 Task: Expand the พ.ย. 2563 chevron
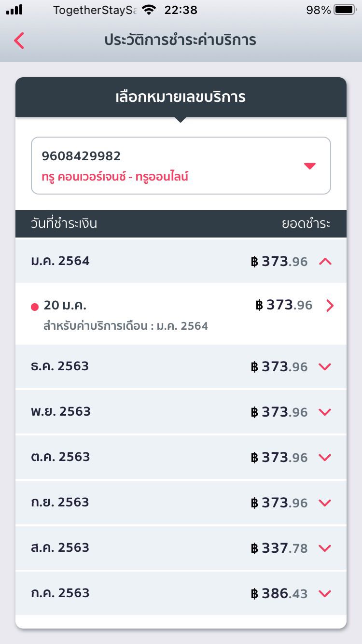[x=325, y=412]
